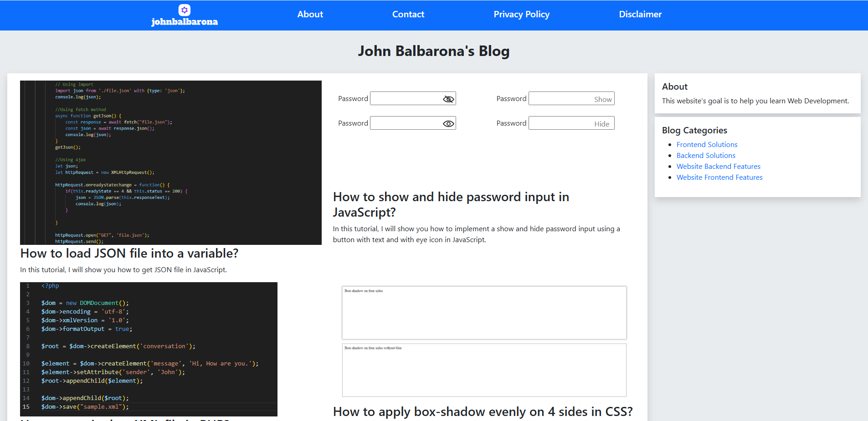Click the password field next to the Show button

[560, 98]
